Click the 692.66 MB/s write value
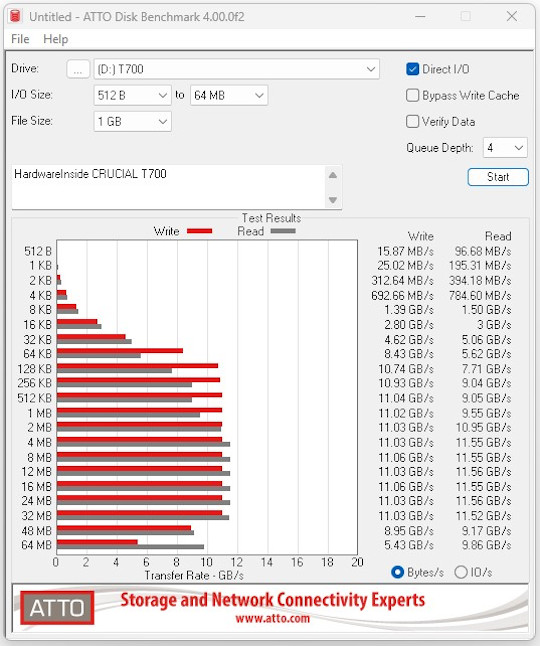540x646 pixels. 402,295
